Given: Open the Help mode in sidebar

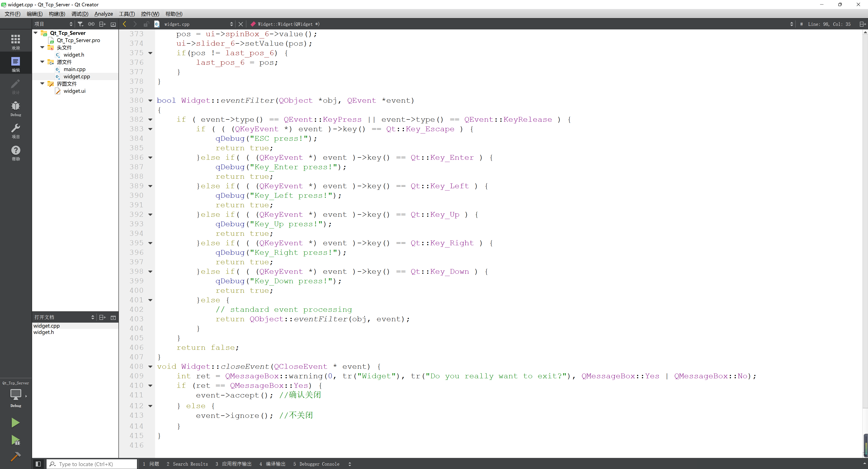Looking at the screenshot, I should point(16,153).
